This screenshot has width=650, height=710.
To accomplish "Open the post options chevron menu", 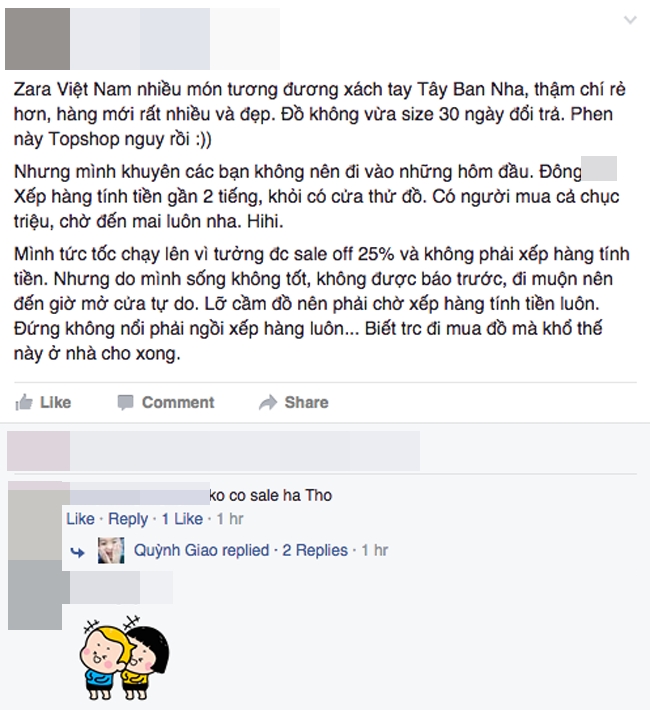I will point(630,19).
